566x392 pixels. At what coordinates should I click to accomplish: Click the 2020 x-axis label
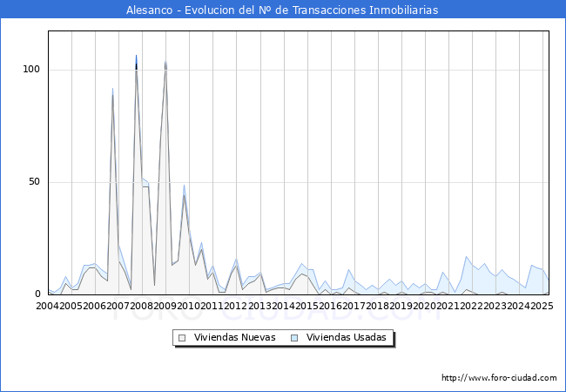coord(425,306)
